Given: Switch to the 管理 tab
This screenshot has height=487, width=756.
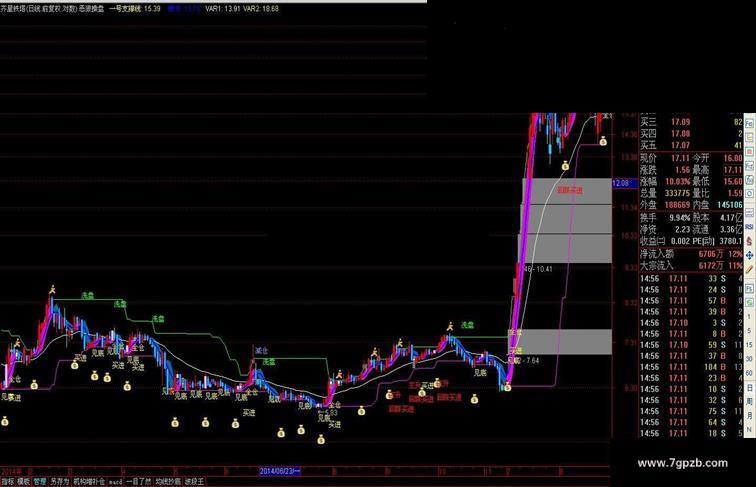Looking at the screenshot, I should [x=40, y=481].
